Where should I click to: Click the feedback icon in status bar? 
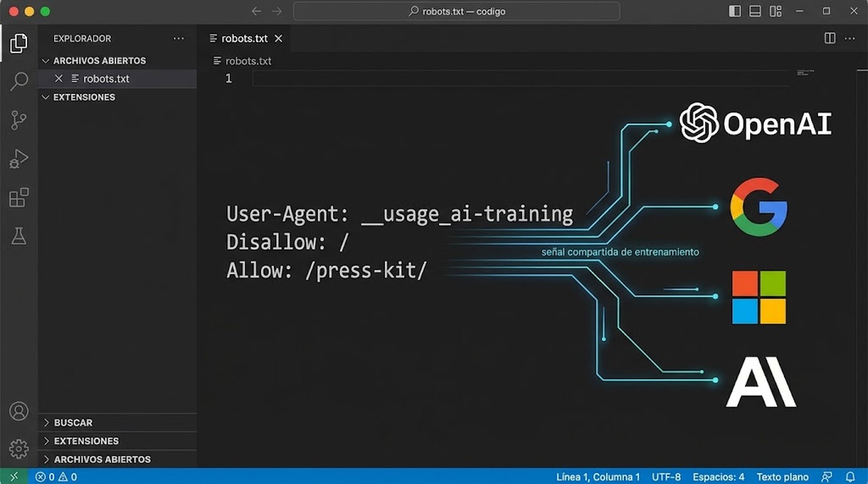[827, 476]
